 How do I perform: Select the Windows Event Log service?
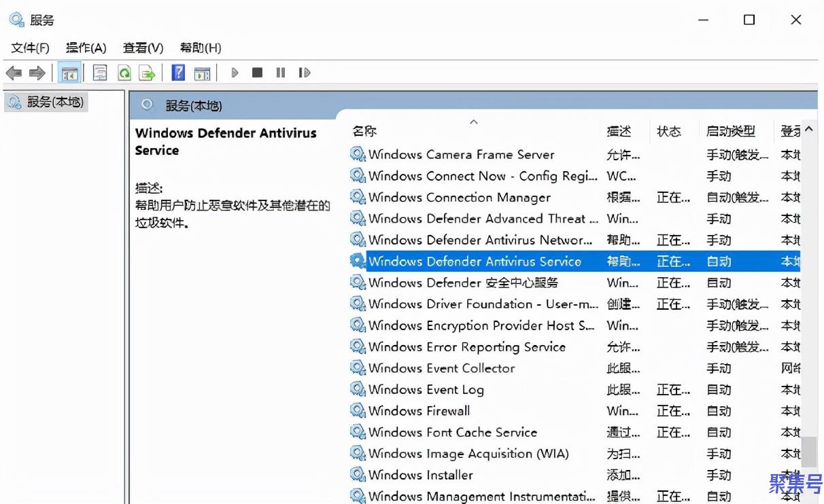574,389
